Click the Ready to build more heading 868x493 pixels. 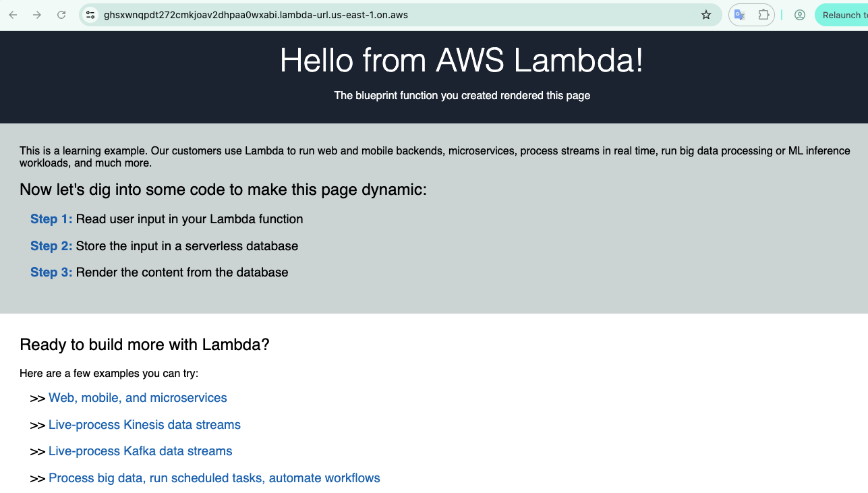click(x=144, y=345)
